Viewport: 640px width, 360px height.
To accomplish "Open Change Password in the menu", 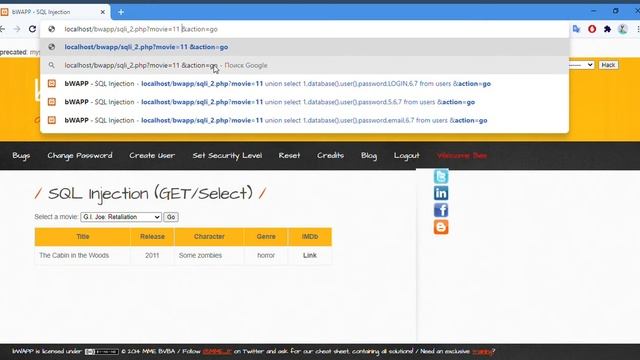I will click(x=80, y=156).
